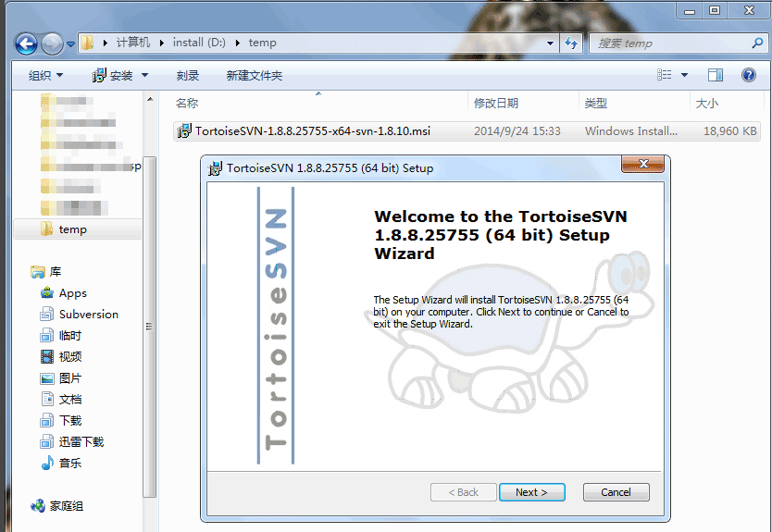
Task: Open the recent locations dropdown arrow
Action: [x=70, y=44]
